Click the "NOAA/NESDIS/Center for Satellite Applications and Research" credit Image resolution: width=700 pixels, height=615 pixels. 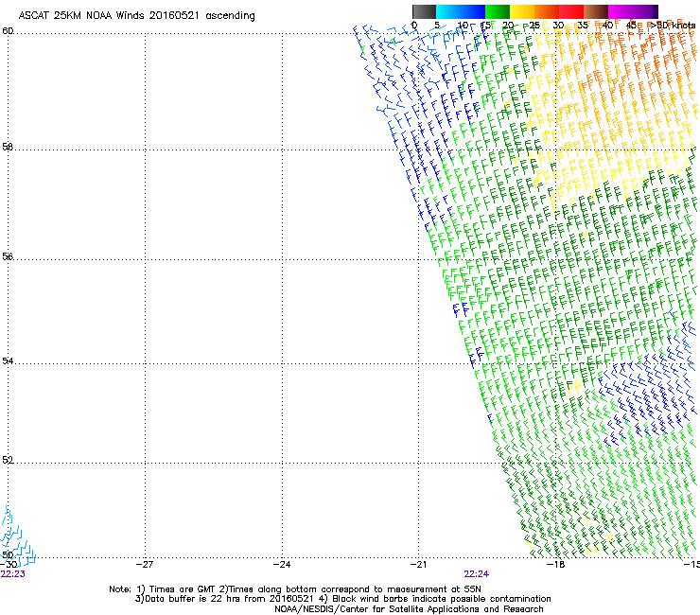pos(409,609)
